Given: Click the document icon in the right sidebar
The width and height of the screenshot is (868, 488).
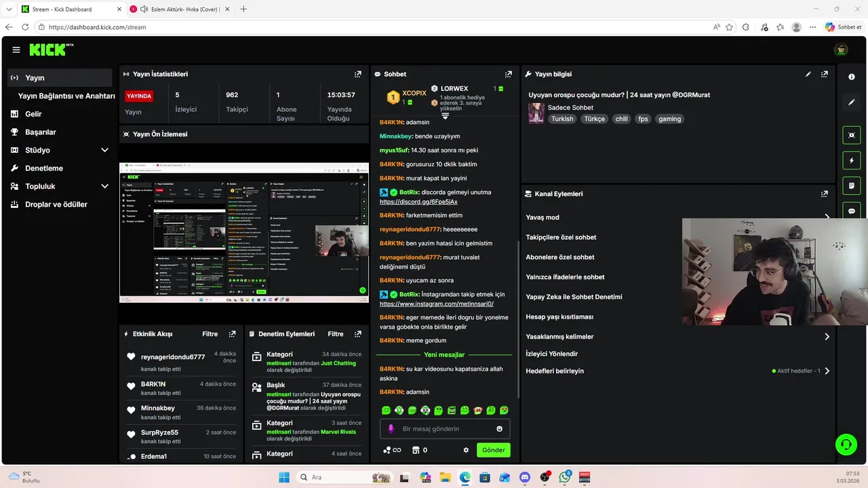Looking at the screenshot, I should pyautogui.click(x=852, y=185).
